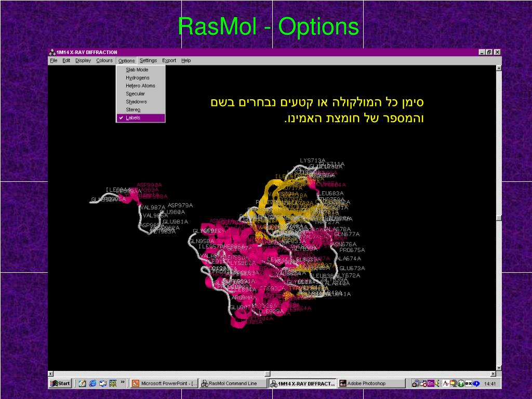
Task: Click the GLU673A residue label
Action: coord(352,268)
